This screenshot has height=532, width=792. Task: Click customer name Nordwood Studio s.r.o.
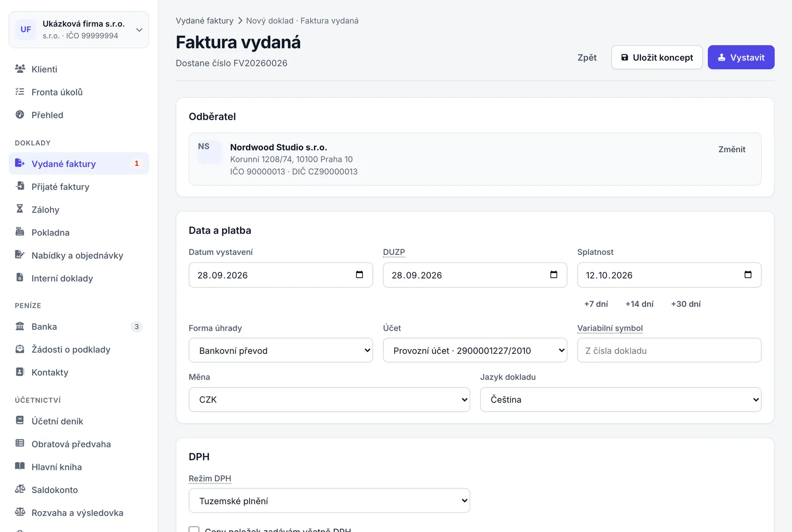pyautogui.click(x=279, y=147)
